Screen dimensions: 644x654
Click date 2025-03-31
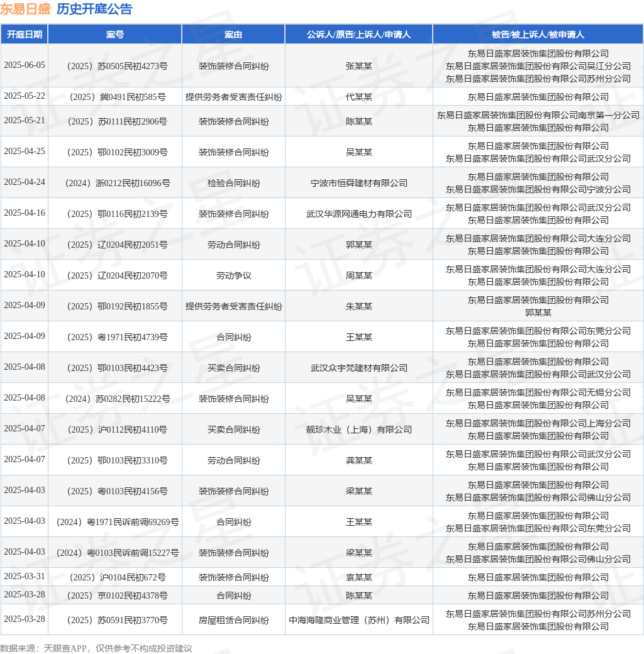(24, 577)
